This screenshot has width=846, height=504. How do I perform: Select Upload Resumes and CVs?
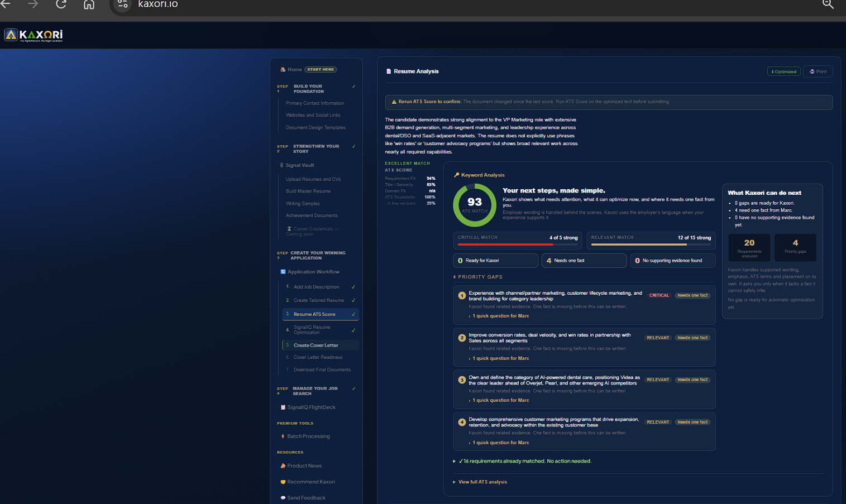tap(313, 179)
